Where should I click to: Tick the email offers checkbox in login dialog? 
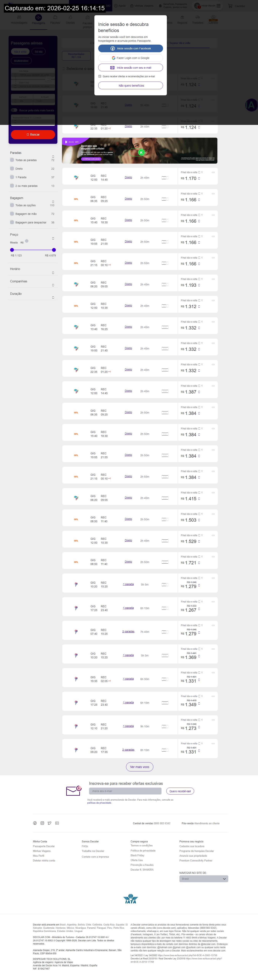(x=100, y=76)
